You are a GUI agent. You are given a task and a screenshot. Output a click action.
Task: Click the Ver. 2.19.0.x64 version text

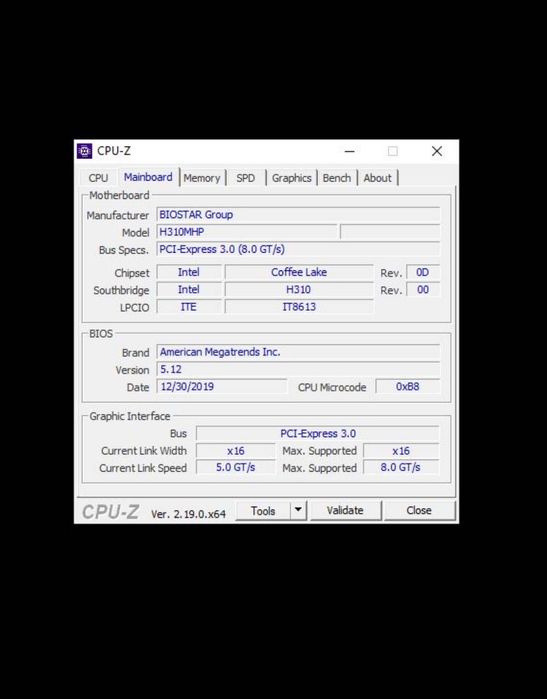click(189, 514)
